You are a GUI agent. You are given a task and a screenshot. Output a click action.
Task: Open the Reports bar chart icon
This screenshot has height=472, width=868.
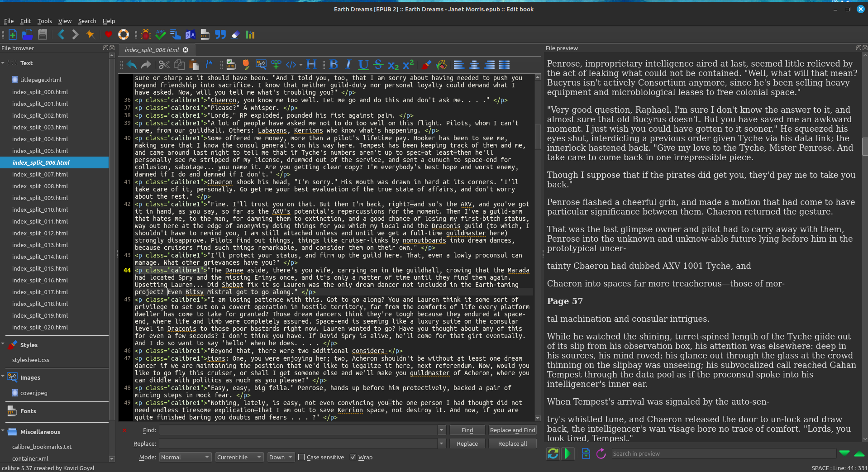point(250,34)
